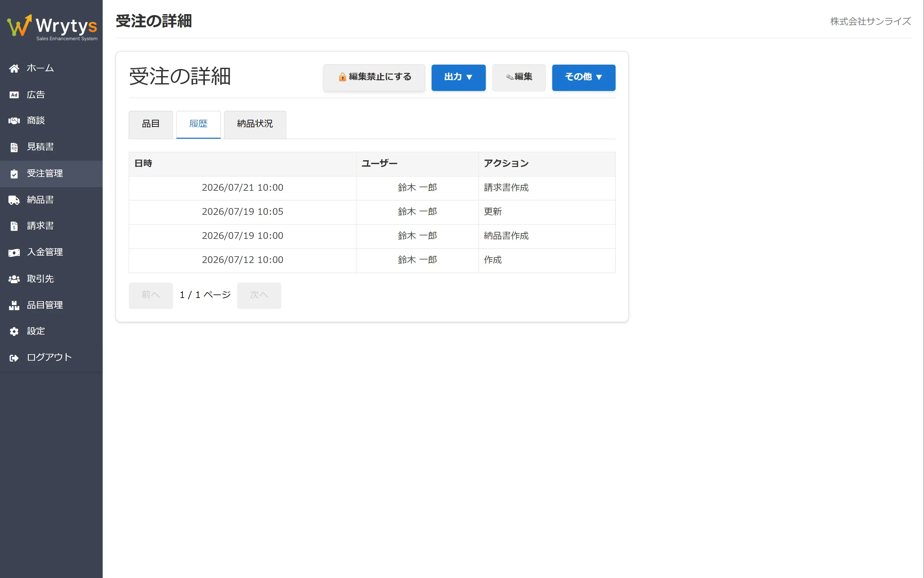The image size is (924, 578).
Task: Click the pencil icon on 編集 button
Action: (x=510, y=77)
